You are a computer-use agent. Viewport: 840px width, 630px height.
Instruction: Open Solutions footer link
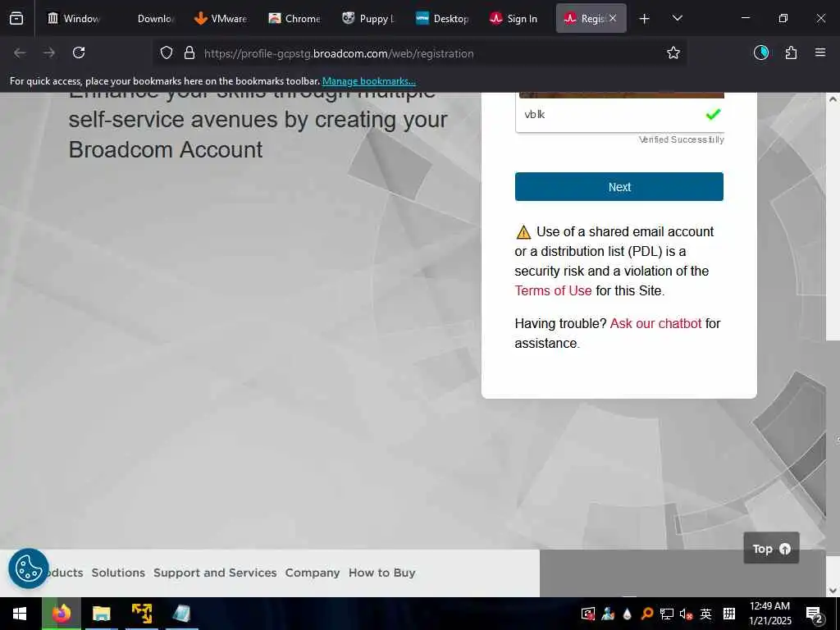click(118, 573)
